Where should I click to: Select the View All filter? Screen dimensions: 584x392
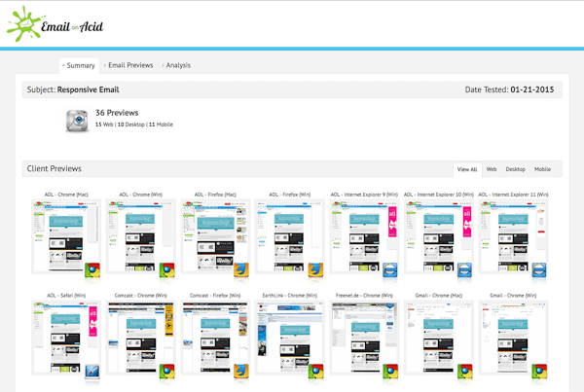[466, 169]
